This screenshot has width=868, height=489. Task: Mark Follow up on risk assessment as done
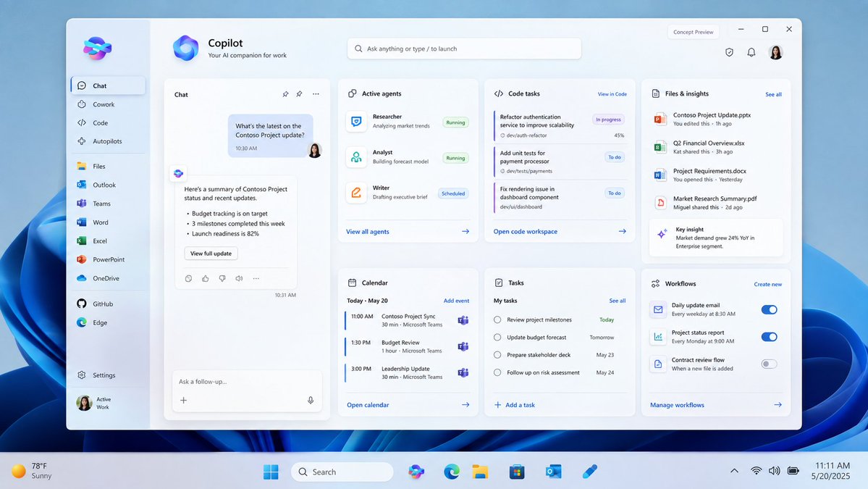click(x=497, y=372)
